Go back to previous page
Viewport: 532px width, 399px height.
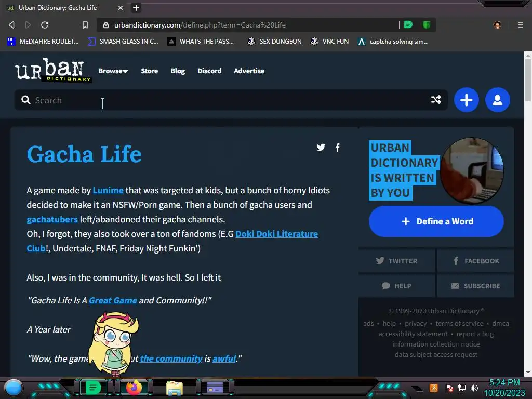11,25
